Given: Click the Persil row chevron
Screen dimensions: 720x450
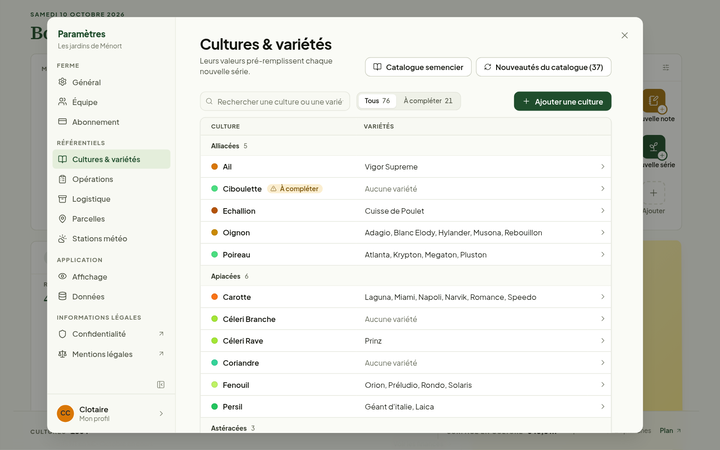Looking at the screenshot, I should click(x=602, y=407).
